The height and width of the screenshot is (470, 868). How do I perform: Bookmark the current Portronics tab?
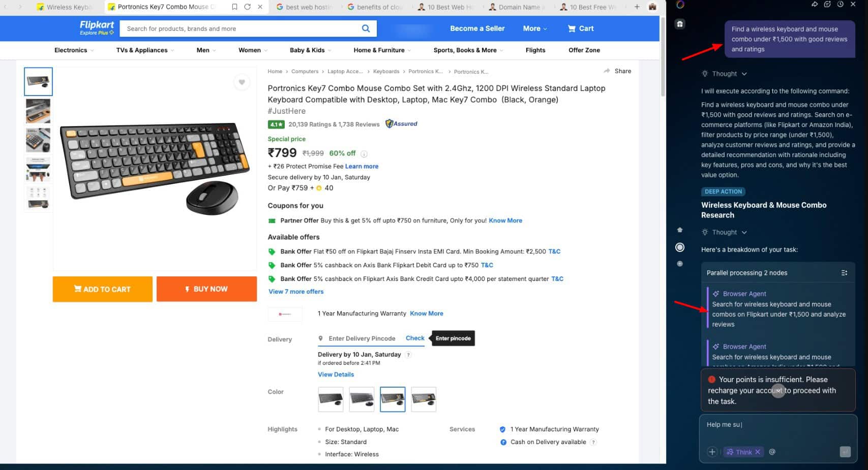(x=234, y=7)
